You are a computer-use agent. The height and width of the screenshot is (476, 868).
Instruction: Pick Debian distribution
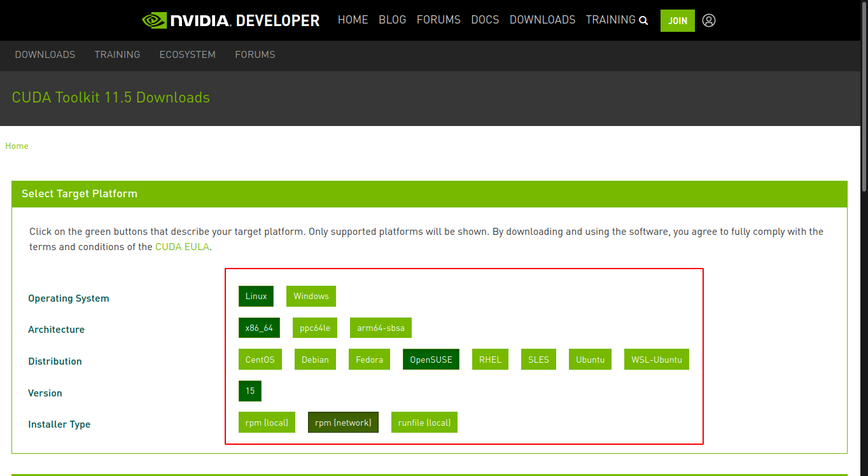315,360
